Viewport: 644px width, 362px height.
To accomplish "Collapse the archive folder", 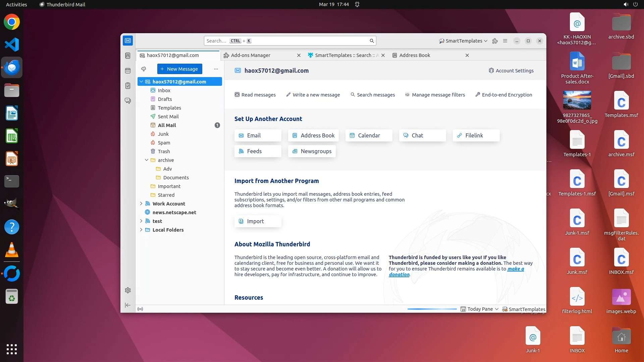I will point(147,160).
